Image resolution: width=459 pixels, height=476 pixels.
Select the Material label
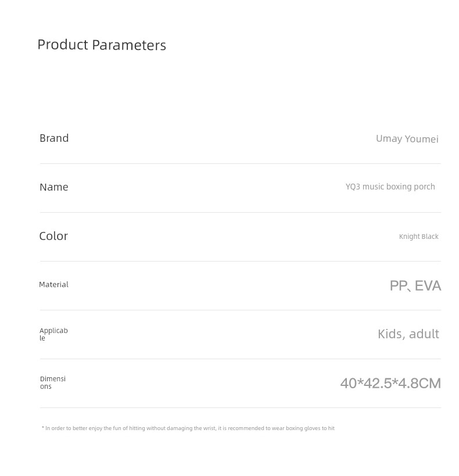tap(53, 284)
